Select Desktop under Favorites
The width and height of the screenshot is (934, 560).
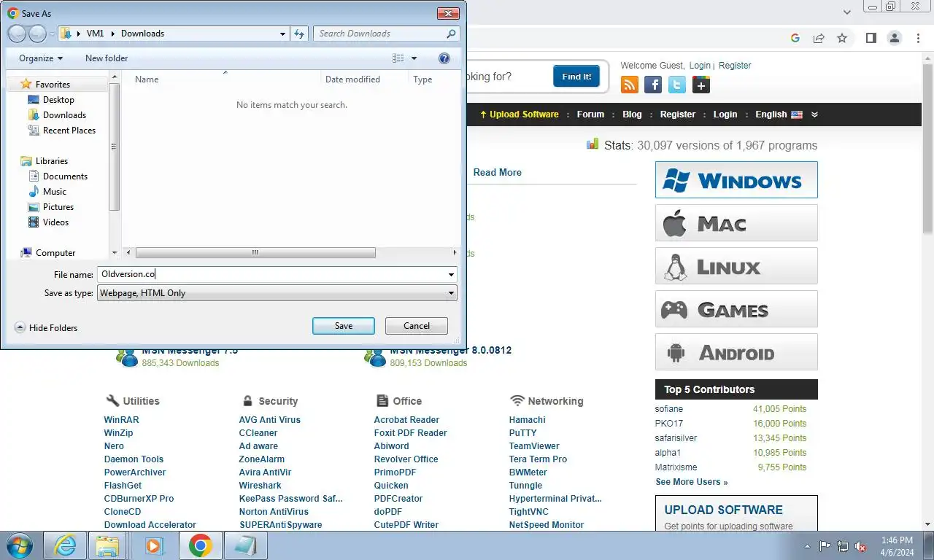tap(58, 100)
